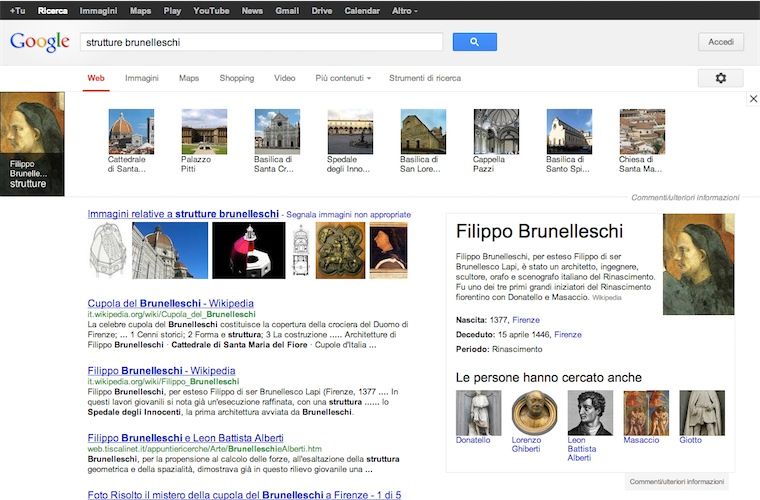Switch to the Video search tab

[x=285, y=78]
